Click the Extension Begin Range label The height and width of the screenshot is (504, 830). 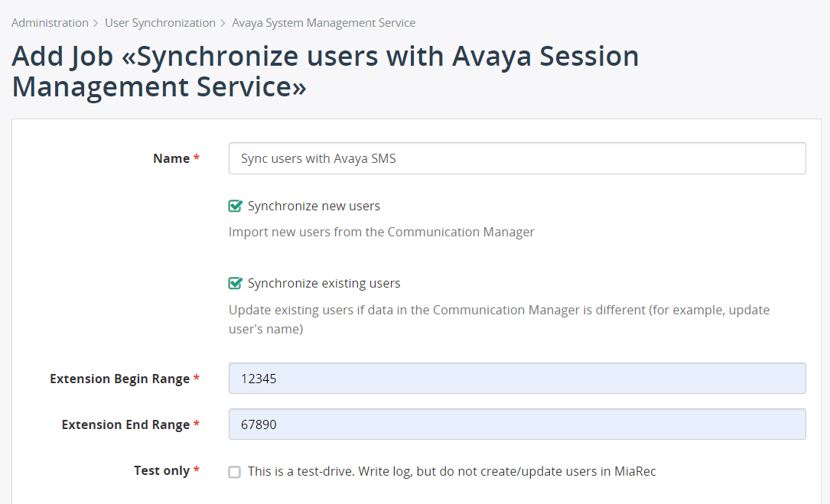tap(119, 379)
